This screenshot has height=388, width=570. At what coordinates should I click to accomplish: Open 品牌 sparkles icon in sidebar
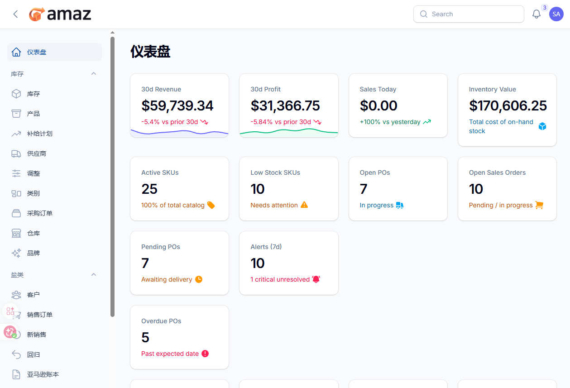pos(16,253)
